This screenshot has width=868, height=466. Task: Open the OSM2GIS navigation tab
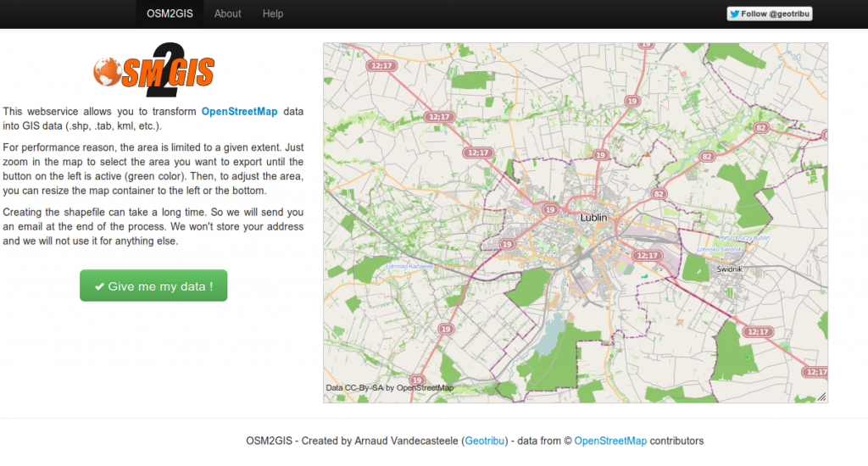pyautogui.click(x=170, y=14)
